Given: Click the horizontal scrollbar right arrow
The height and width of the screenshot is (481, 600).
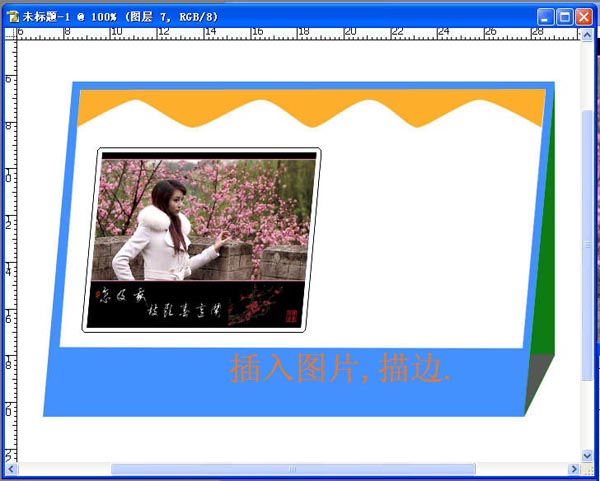Looking at the screenshot, I should pyautogui.click(x=574, y=469).
